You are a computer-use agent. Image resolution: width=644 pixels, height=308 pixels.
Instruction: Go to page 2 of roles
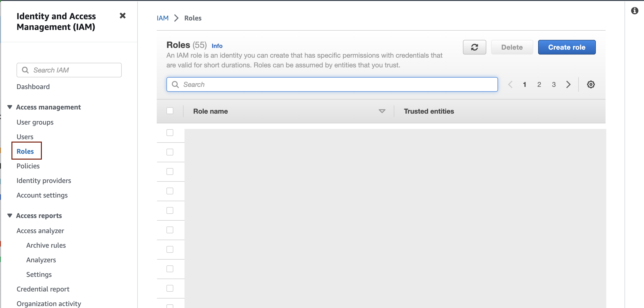click(x=539, y=84)
